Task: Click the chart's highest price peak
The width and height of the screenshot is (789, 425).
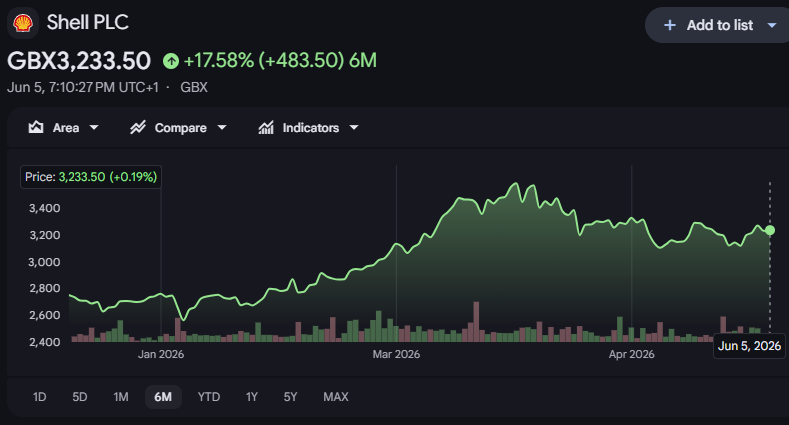Action: click(x=515, y=184)
